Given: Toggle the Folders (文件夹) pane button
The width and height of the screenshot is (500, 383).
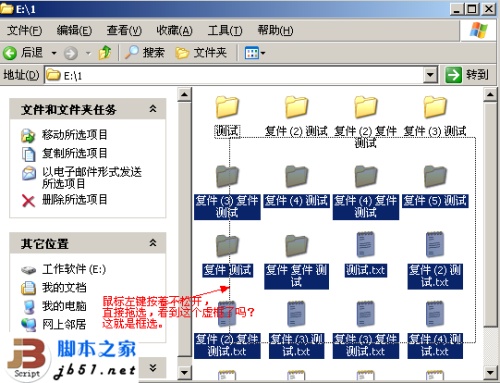Looking at the screenshot, I should (x=201, y=52).
